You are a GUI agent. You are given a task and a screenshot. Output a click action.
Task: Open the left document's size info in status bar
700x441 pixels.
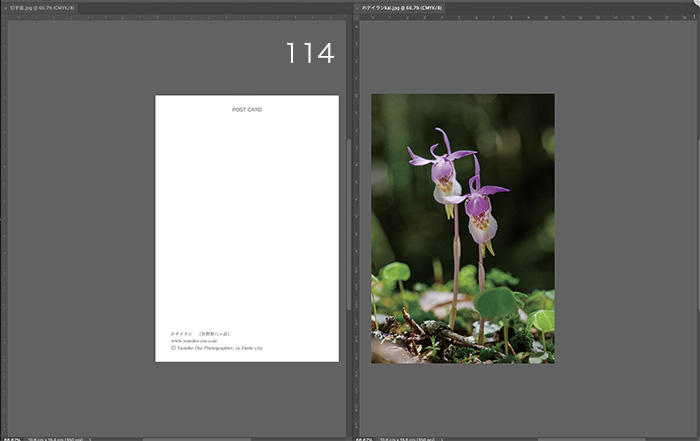(55, 438)
